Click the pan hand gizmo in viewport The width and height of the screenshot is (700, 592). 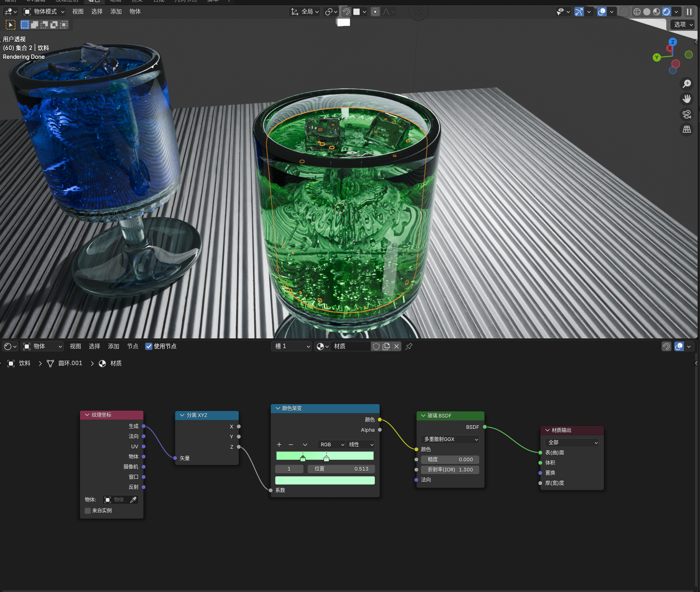point(687,99)
